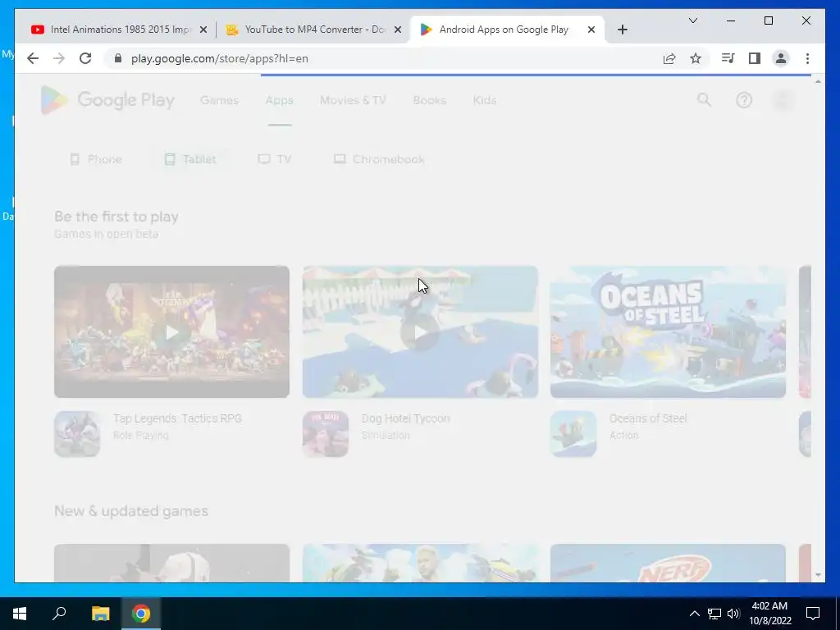
Task: Open the network icon in system tray
Action: (x=714, y=614)
